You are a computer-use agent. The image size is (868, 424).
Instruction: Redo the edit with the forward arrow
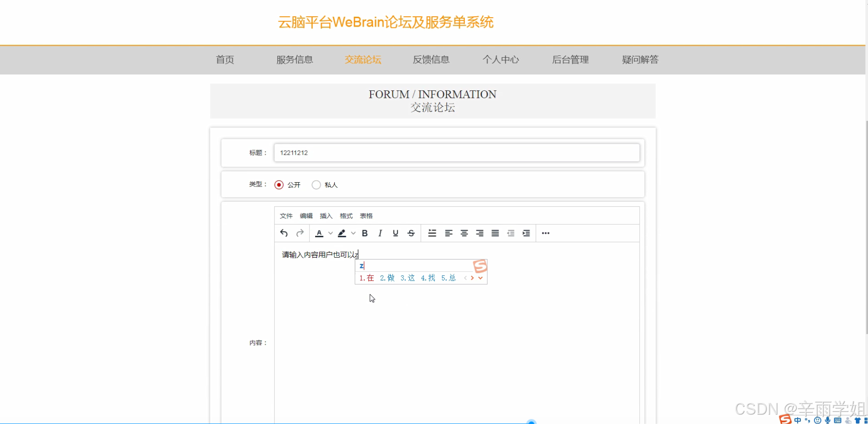tap(300, 233)
